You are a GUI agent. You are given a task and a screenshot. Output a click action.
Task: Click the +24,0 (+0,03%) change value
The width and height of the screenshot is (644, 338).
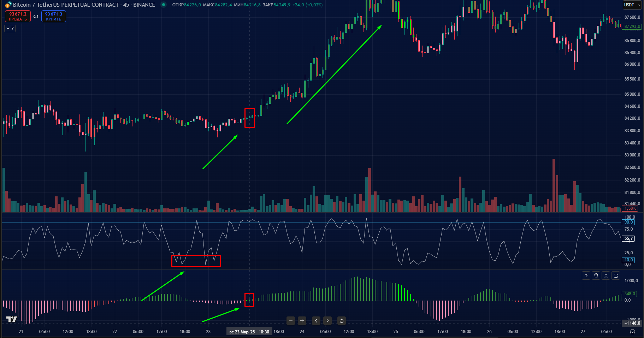click(307, 5)
